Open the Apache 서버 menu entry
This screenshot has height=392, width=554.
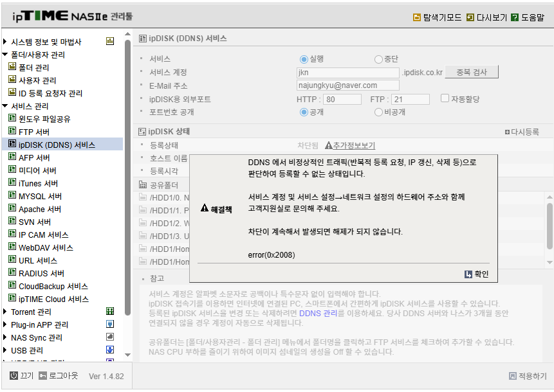coord(40,209)
